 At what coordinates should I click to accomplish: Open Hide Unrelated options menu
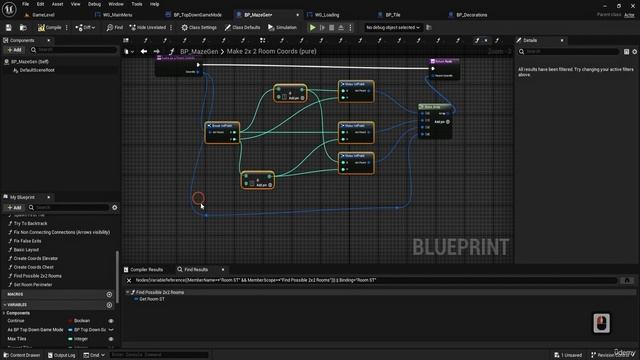[171, 27]
